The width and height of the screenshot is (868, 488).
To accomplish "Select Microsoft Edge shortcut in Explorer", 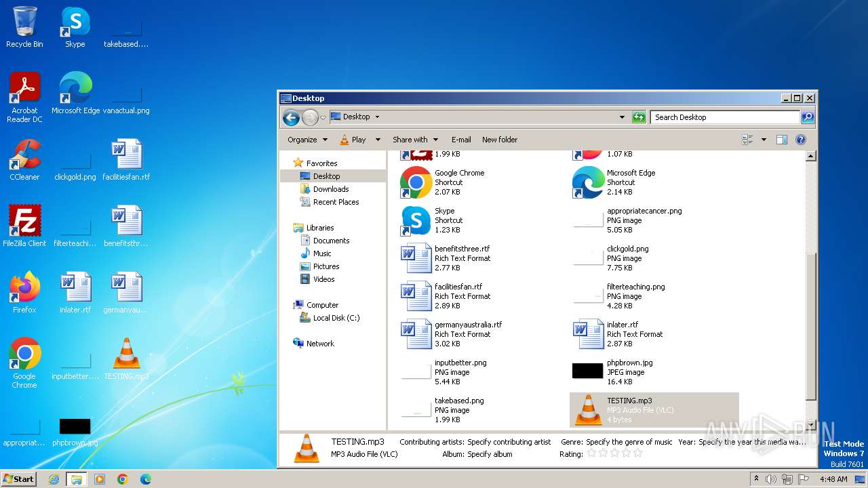I will pos(614,182).
